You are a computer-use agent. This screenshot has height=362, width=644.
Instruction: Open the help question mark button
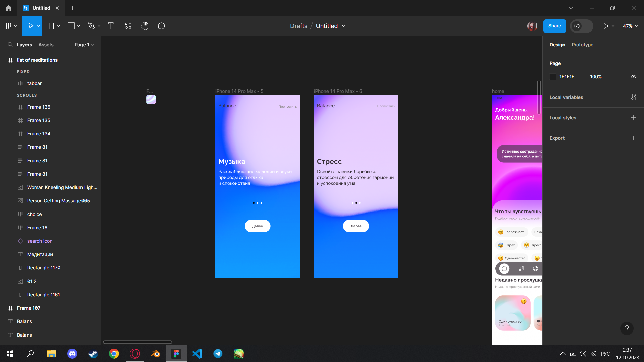[627, 328]
